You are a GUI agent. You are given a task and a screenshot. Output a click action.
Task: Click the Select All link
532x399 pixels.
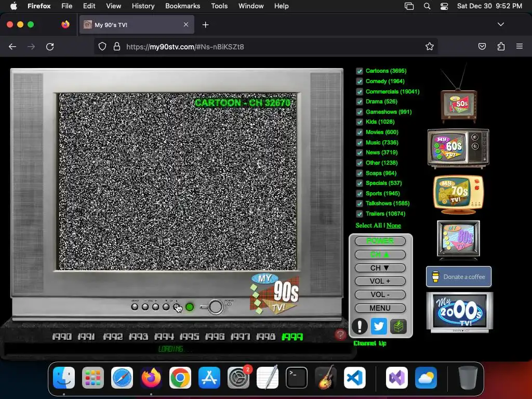(368, 225)
